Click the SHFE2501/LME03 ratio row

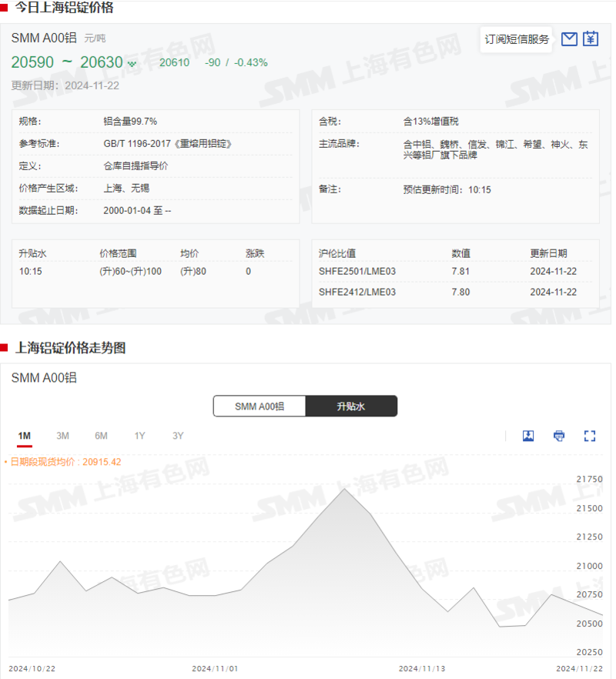(x=455, y=272)
